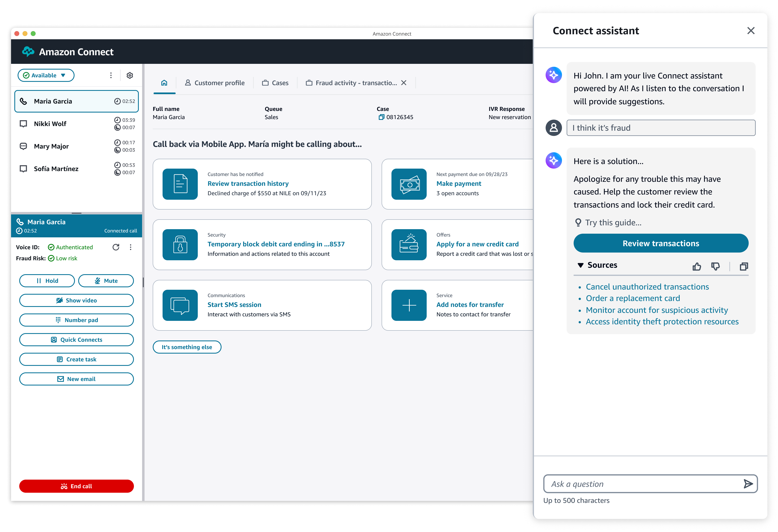The image size is (778, 532).
Task: Open the Cases tab
Action: point(275,83)
